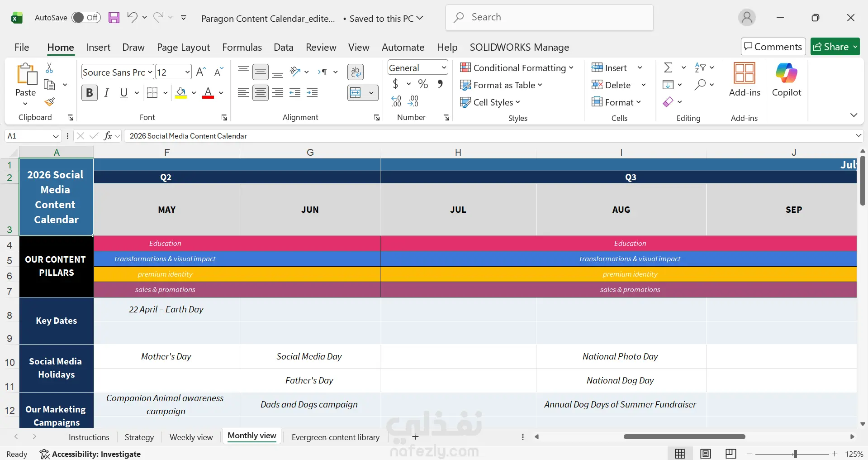Toggle Italic formatting

(107, 93)
